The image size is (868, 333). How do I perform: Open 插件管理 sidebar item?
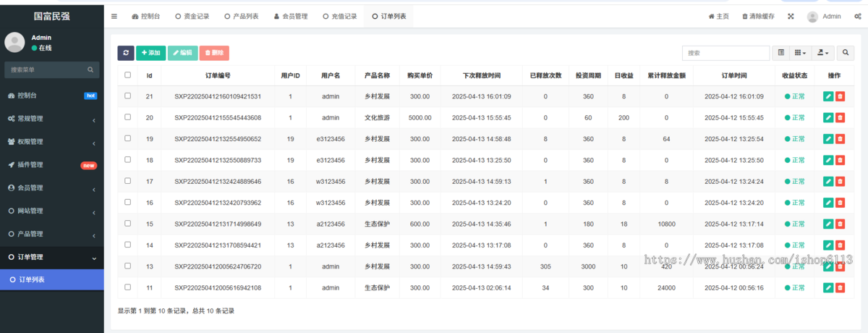(52, 164)
